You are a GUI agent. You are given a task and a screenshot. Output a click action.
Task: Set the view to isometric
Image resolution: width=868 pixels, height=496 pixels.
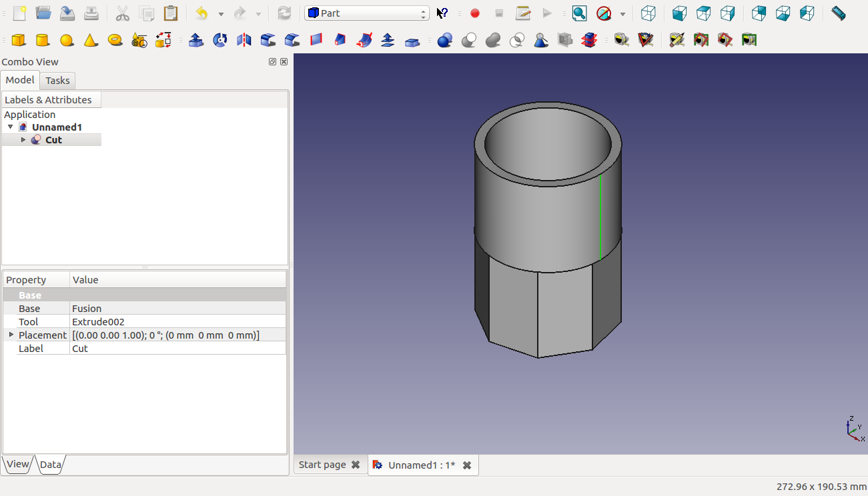(648, 13)
